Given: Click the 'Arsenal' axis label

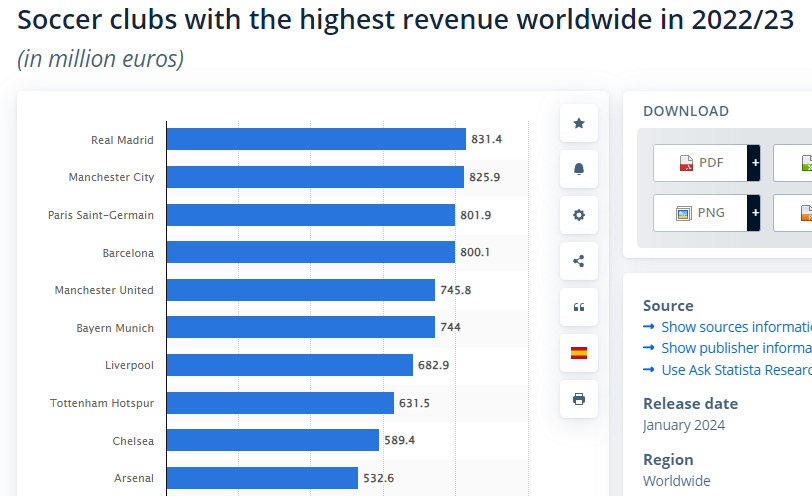Looking at the screenshot, I should pos(134,478).
